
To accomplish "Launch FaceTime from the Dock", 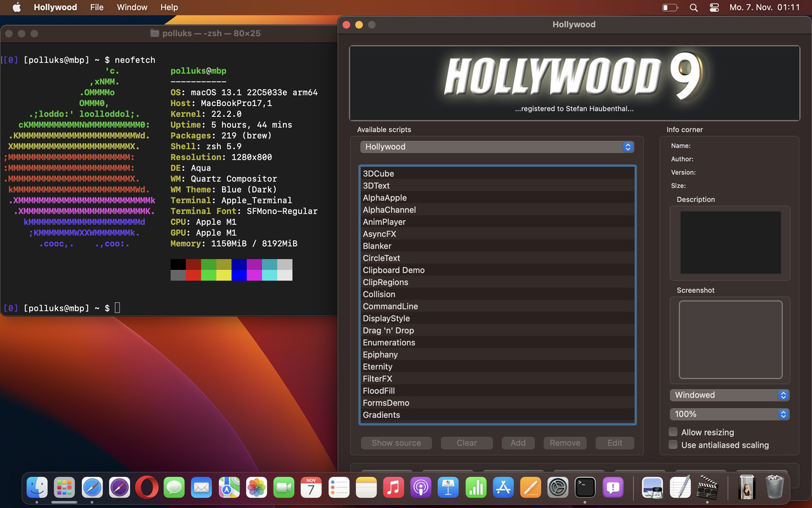I will coord(284,488).
